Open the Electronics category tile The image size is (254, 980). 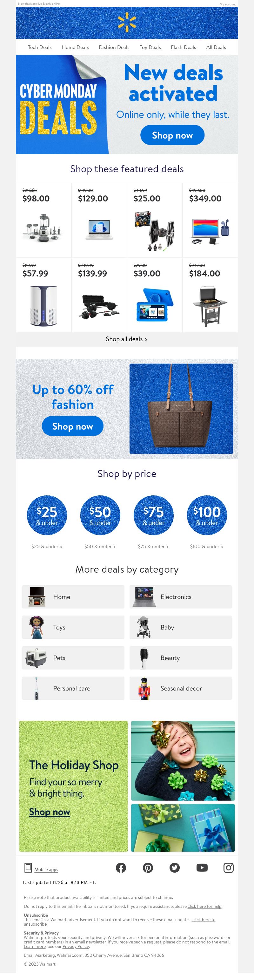pos(181,597)
